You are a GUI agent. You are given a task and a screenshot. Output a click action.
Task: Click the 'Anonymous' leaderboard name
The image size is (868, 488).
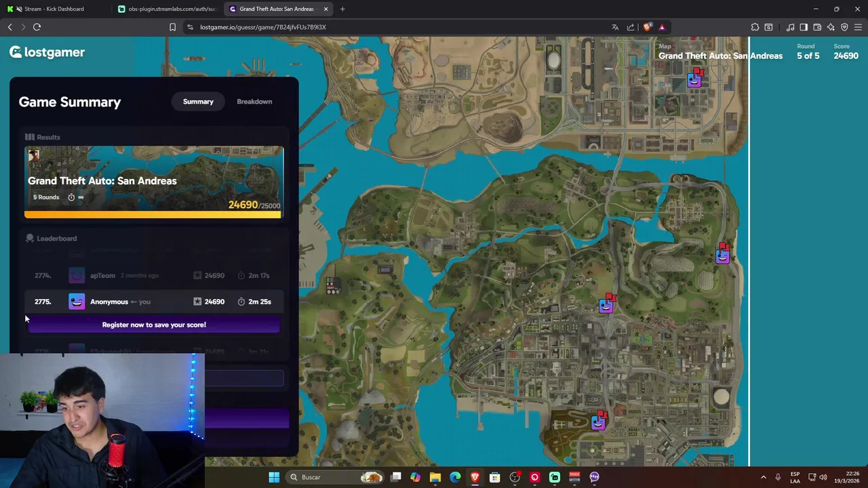[108, 302]
